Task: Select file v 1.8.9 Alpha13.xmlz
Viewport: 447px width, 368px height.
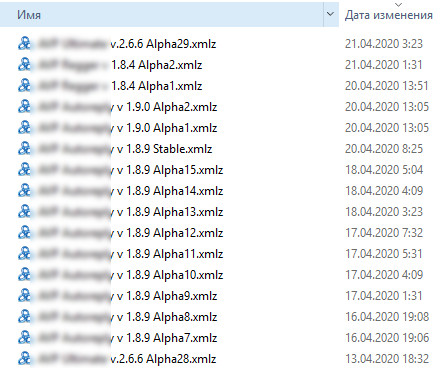Action: [120, 212]
